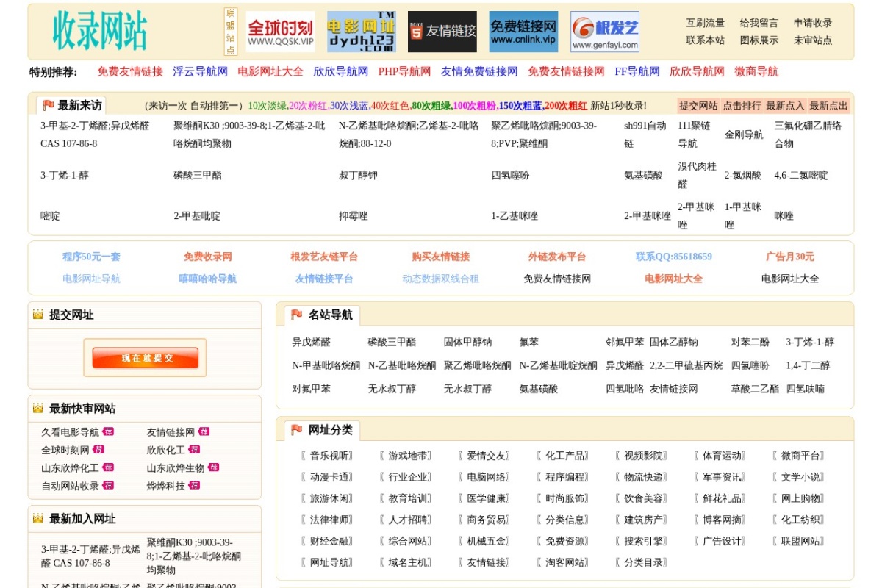Open the 图标展示 menu item
882x588 pixels.
click(757, 39)
